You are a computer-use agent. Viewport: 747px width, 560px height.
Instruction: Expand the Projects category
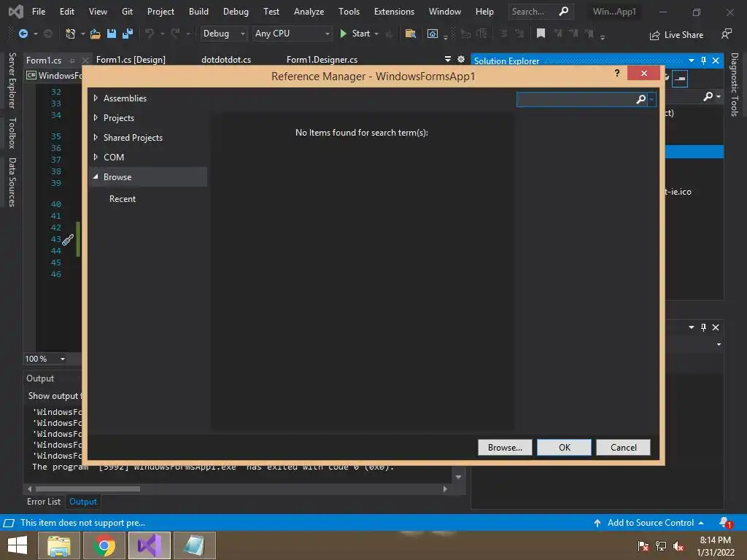(x=96, y=117)
